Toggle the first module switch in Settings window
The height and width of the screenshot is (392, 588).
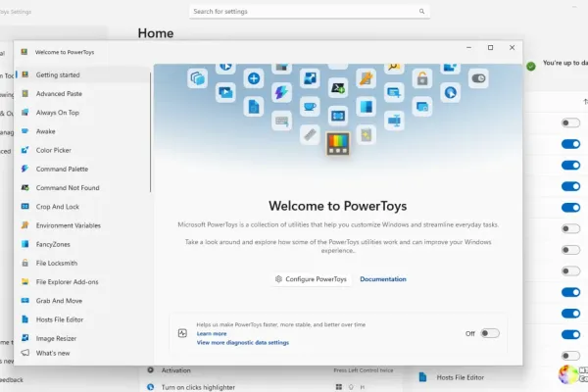tap(570, 122)
